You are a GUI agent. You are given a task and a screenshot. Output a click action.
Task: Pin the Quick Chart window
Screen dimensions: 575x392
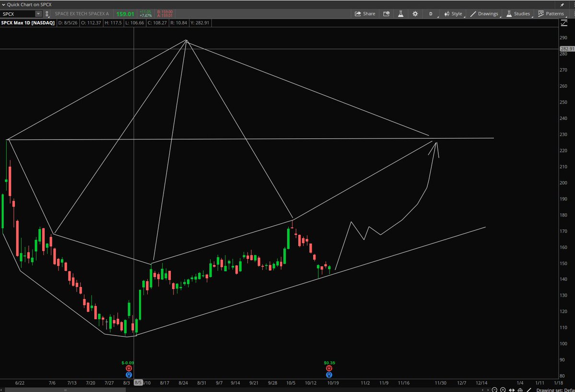tap(562, 5)
